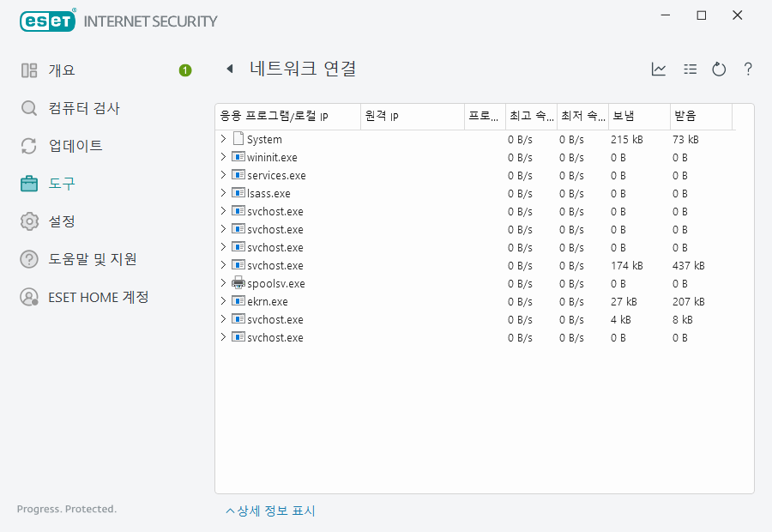Refresh the network connections list

point(719,70)
